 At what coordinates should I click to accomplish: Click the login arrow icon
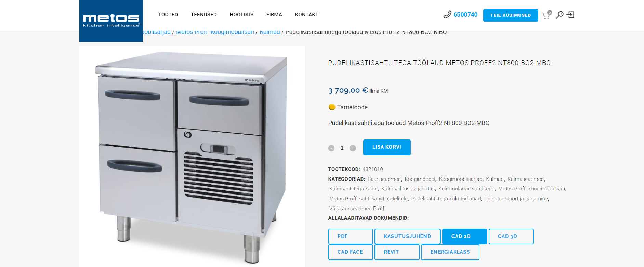point(570,15)
